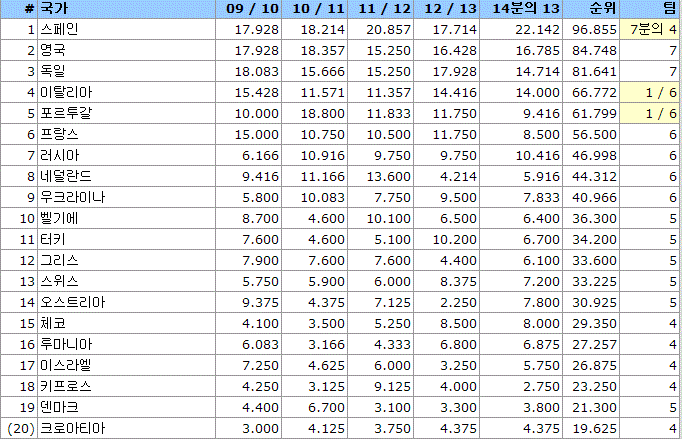Image resolution: width=682 pixels, height=439 pixels.
Task: Click the (20) rank number cell
Action: (20, 429)
